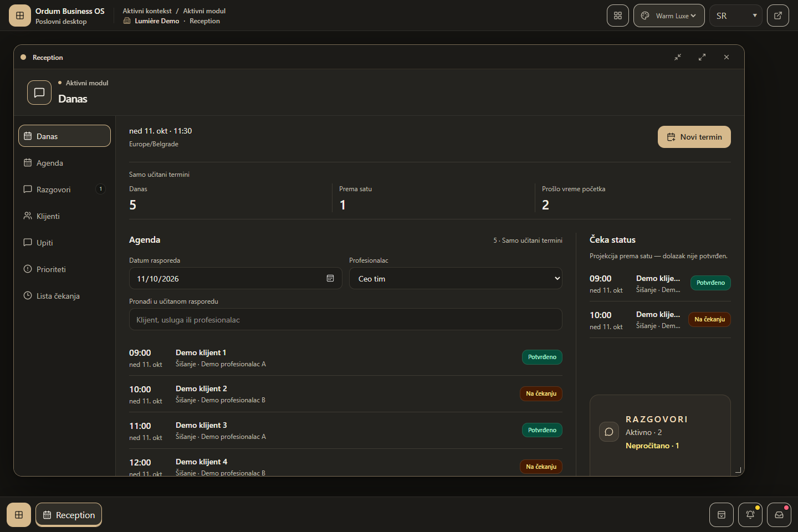Click the Prošlo vreme početka count 2

pos(545,205)
